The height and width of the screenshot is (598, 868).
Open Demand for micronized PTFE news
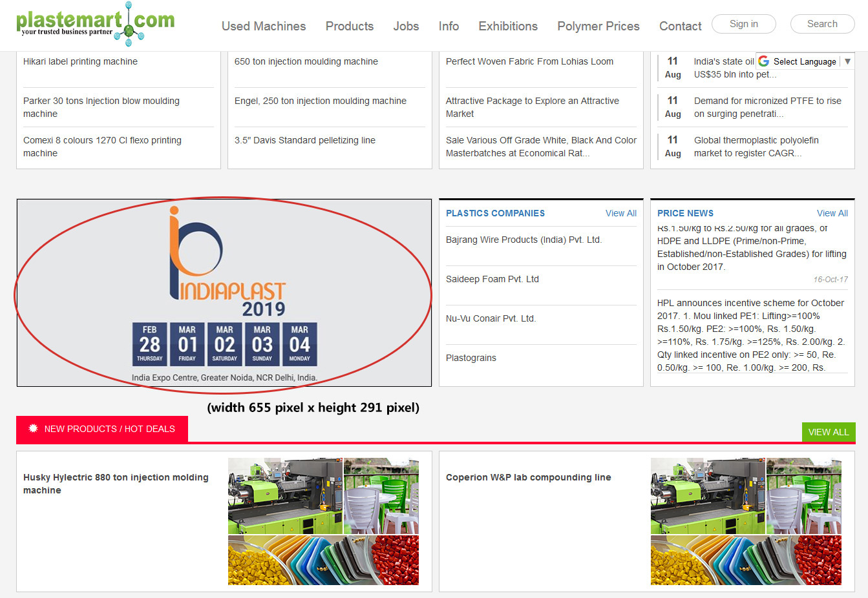768,107
